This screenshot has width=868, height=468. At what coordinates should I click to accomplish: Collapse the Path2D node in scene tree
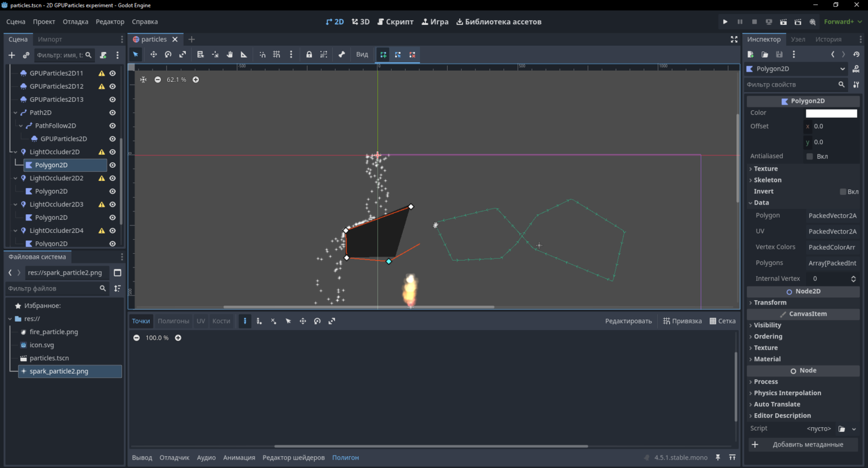[15, 112]
